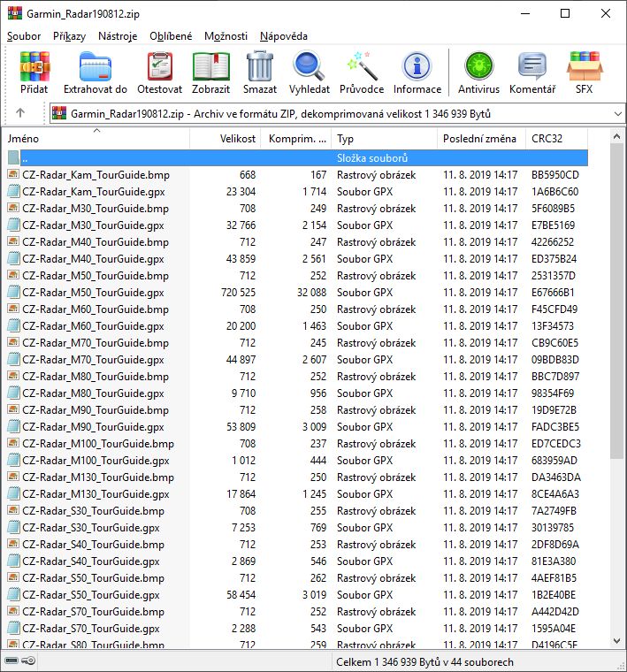Click the drive icon in status bar
Image resolution: width=627 pixels, height=672 pixels.
click(x=11, y=661)
